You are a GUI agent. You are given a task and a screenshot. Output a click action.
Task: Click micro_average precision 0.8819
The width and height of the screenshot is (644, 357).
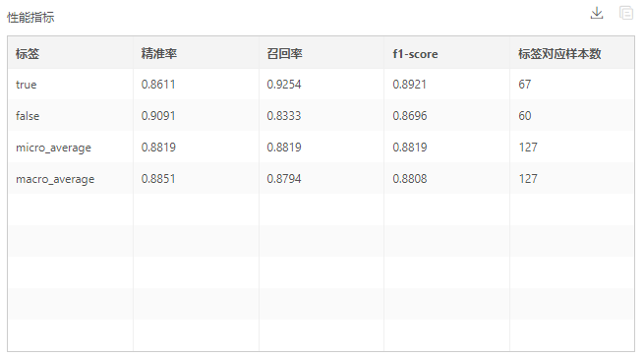(158, 148)
